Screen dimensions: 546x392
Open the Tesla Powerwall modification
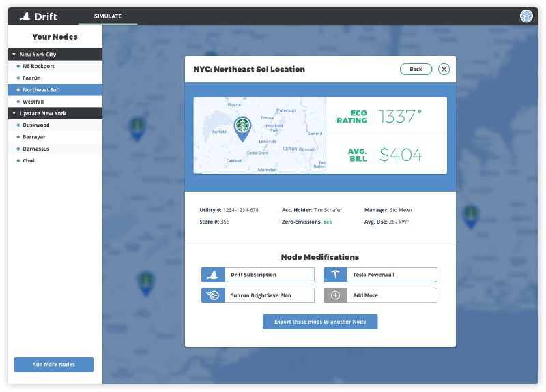pos(380,275)
